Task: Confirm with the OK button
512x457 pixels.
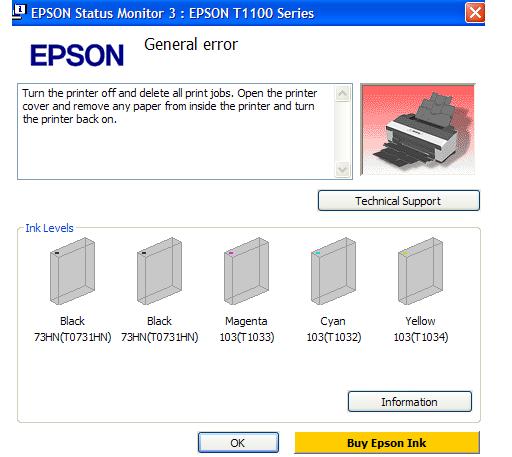Action: point(238,443)
